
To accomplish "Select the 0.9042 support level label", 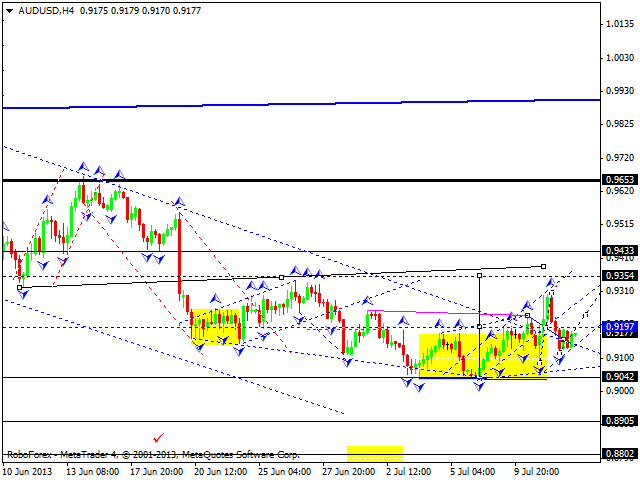I will 620,377.
